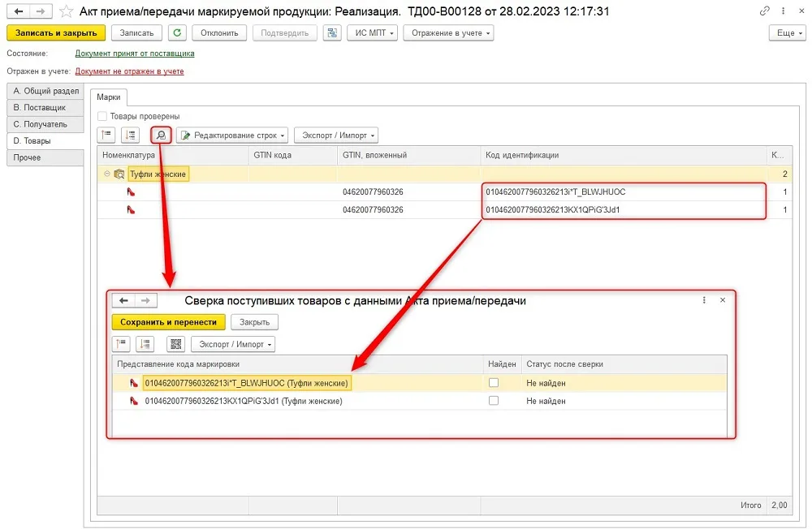Copy the document link with the chain icon
The width and height of the screenshot is (812, 529).
pos(764,11)
